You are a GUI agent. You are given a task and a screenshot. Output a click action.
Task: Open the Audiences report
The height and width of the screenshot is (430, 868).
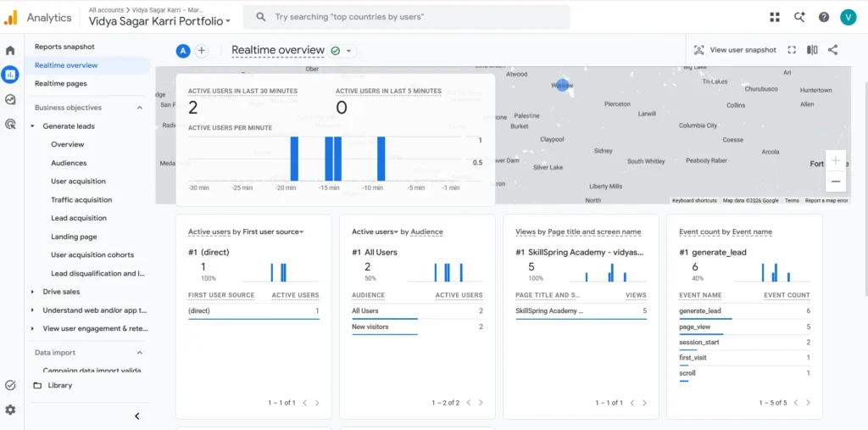pyautogui.click(x=69, y=163)
